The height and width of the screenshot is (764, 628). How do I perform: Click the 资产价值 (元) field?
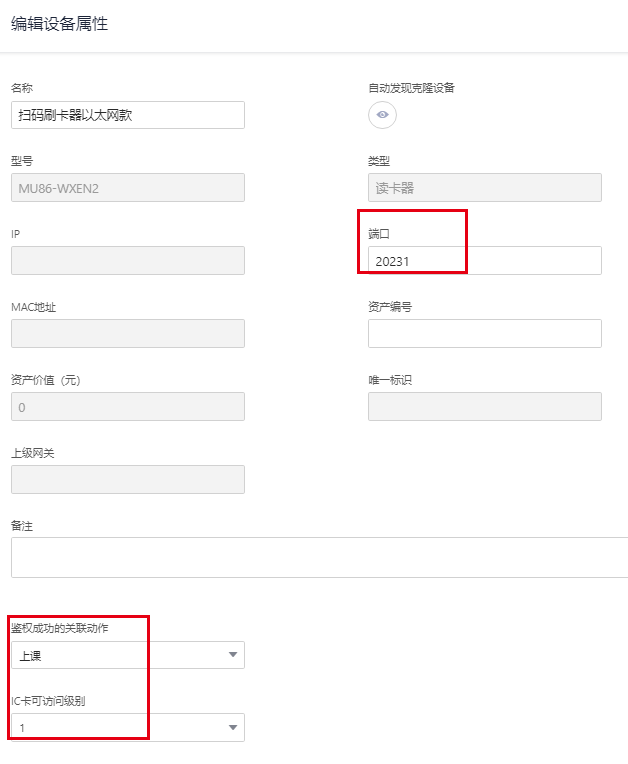[127, 407]
